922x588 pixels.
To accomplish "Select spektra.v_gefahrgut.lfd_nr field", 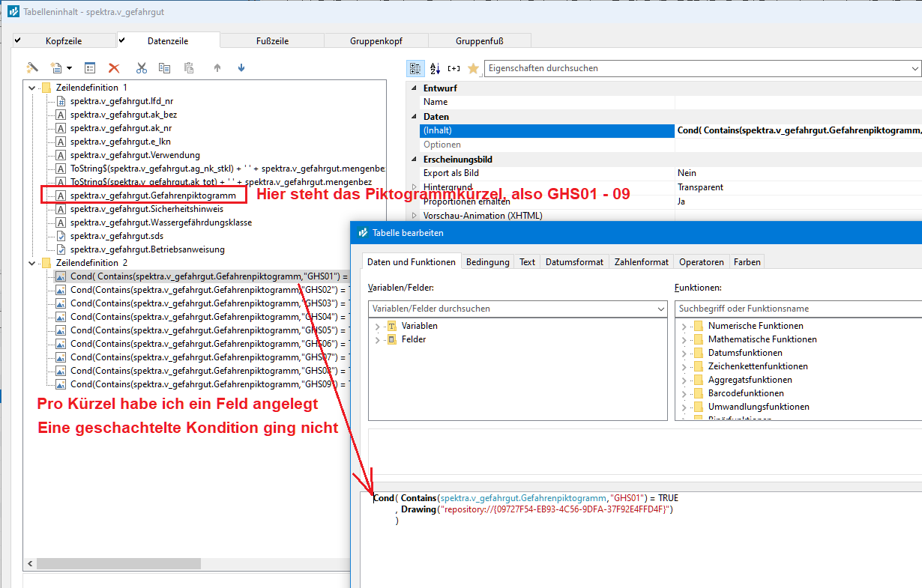I will click(x=122, y=101).
